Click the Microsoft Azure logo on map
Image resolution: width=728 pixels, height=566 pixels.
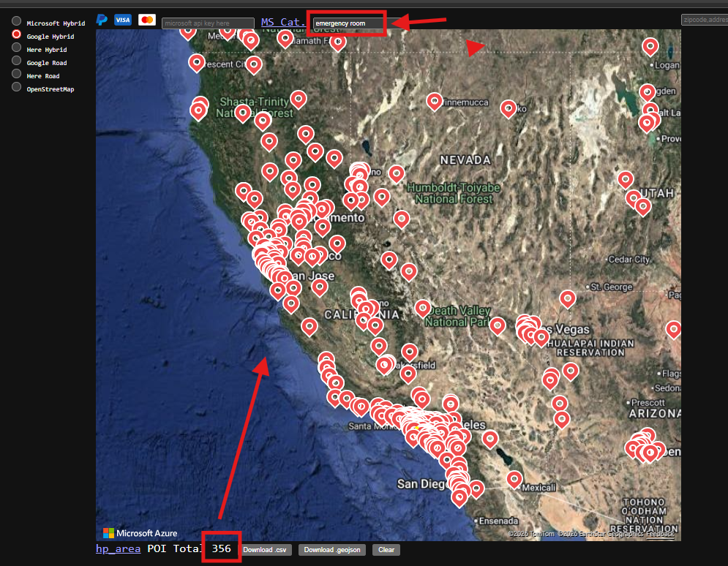coord(140,533)
